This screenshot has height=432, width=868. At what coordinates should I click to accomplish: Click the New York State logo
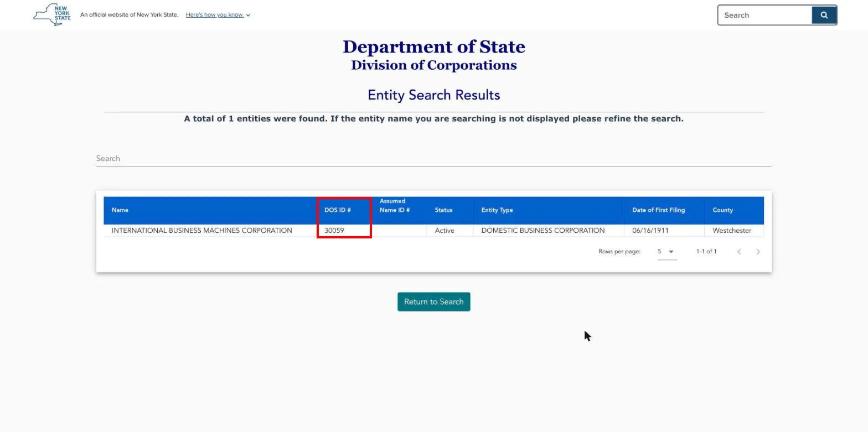point(52,14)
